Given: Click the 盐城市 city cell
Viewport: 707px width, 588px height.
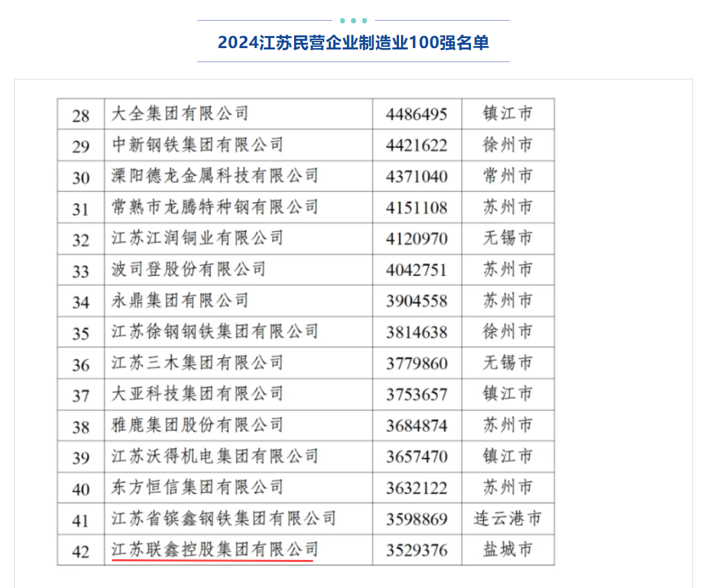Looking at the screenshot, I should coord(508,549).
